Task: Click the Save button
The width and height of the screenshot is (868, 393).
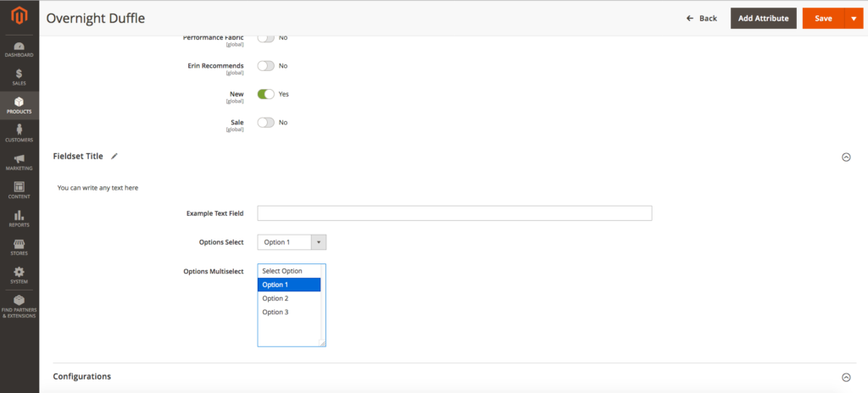Action: click(x=823, y=19)
